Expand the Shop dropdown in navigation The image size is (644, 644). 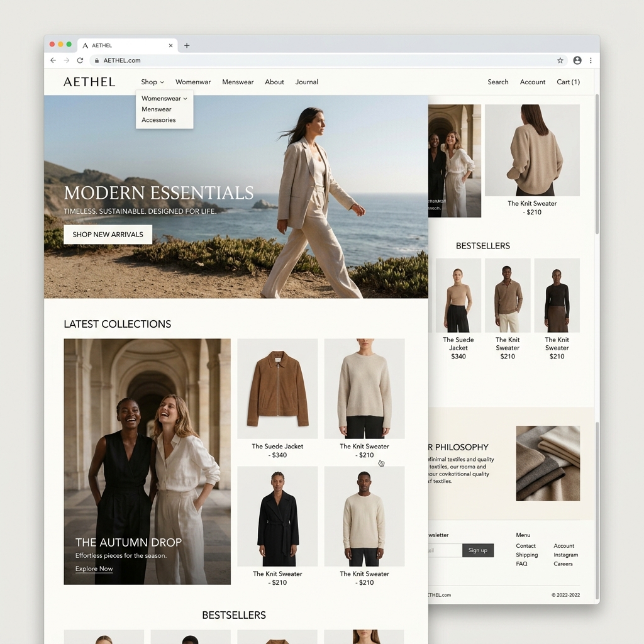[x=152, y=82]
